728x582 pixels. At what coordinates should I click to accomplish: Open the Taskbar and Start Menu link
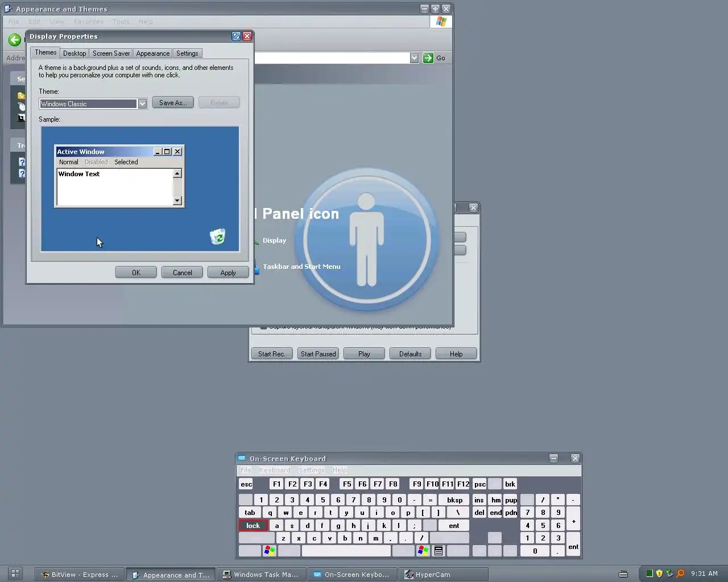pyautogui.click(x=301, y=267)
